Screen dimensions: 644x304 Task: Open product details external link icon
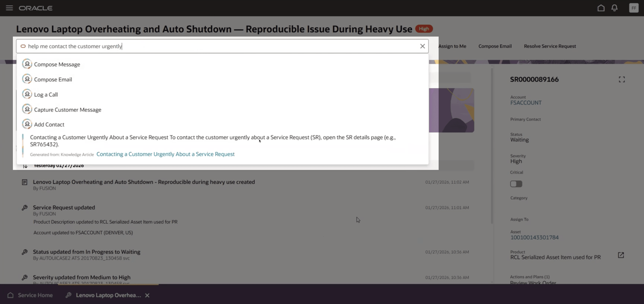(x=621, y=255)
